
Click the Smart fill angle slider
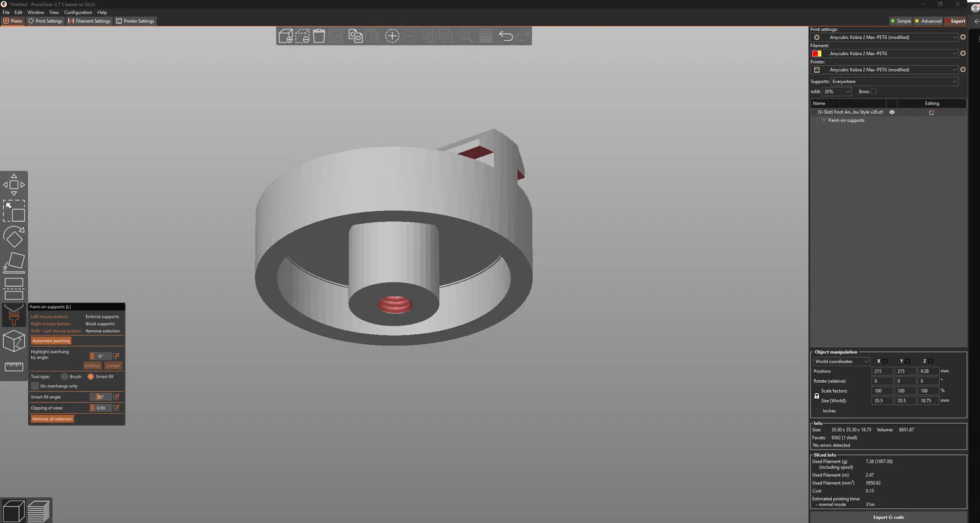point(100,397)
